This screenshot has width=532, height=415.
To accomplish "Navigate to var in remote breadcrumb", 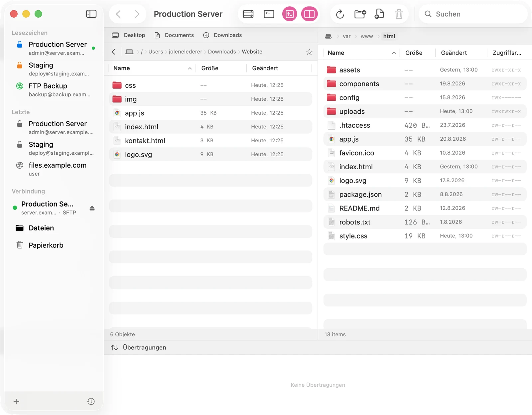I will [x=346, y=36].
